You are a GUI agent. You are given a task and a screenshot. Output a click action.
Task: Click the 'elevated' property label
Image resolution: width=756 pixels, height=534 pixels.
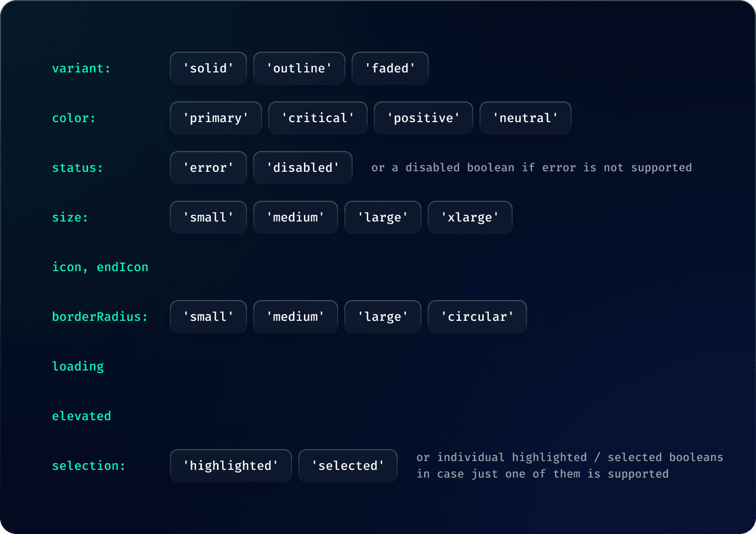click(81, 416)
